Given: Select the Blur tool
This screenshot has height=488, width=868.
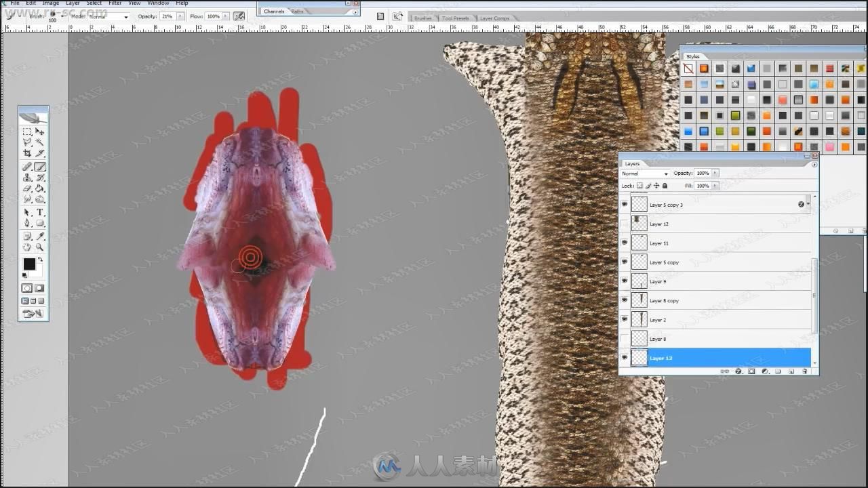Looking at the screenshot, I should [x=27, y=199].
